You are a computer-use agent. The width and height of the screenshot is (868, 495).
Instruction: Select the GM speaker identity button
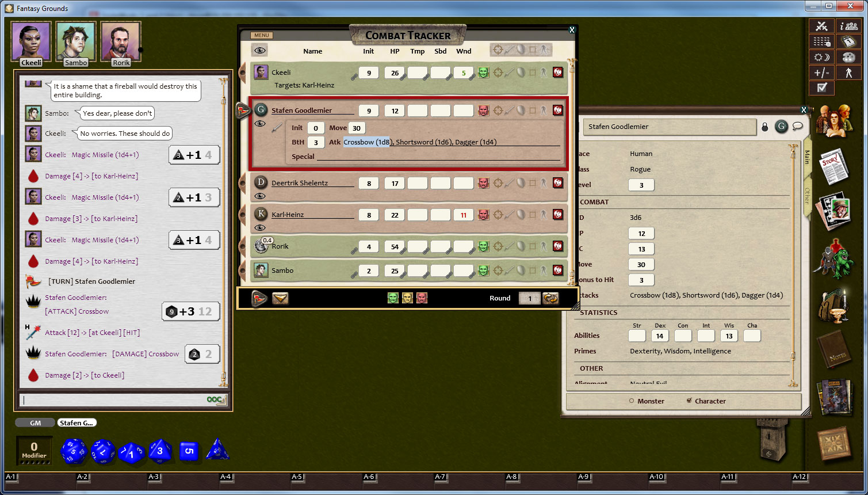36,422
